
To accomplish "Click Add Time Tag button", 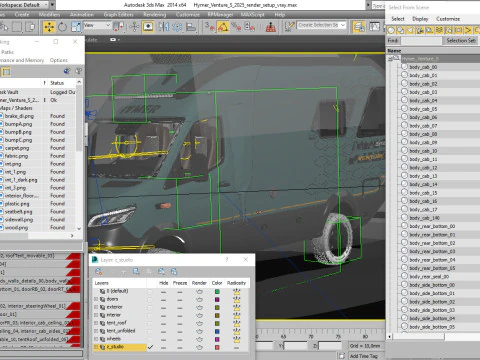I will coord(364,356).
